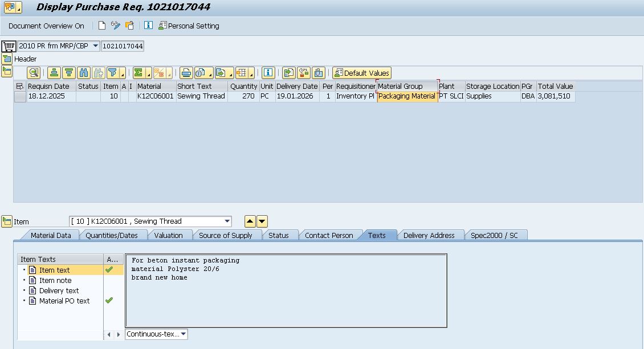The image size is (644, 349).
Task: Click the Find binoculars icon
Action: (x=84, y=73)
